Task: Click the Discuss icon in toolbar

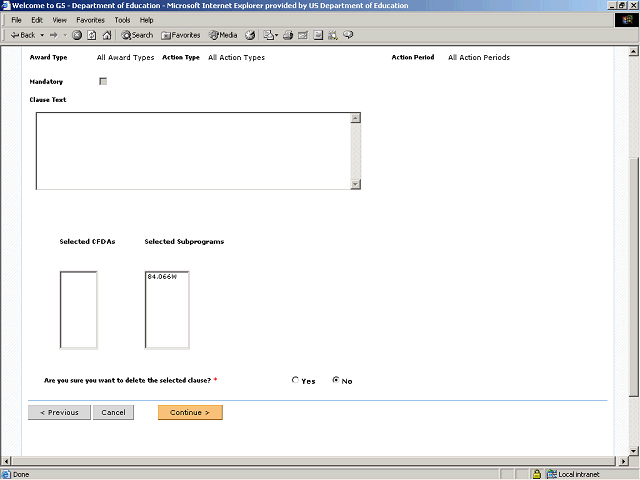Action: (x=318, y=35)
